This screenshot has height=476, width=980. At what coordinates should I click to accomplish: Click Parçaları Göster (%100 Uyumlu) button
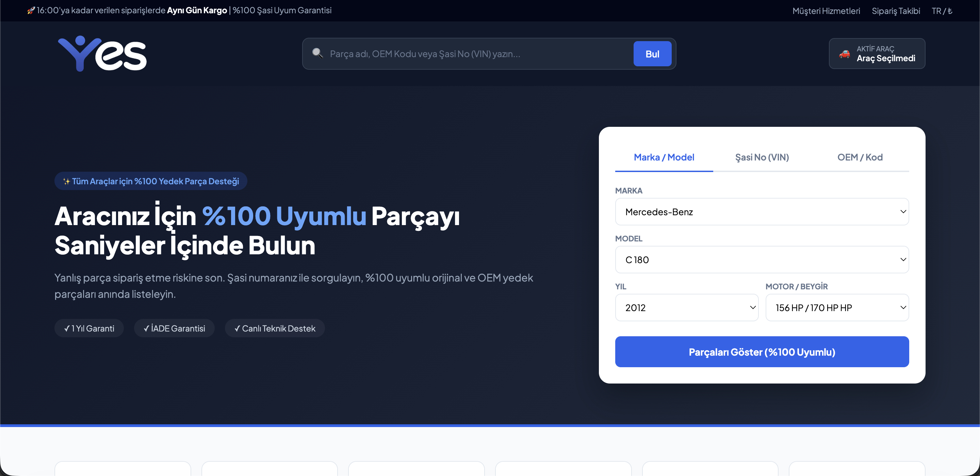click(x=762, y=352)
